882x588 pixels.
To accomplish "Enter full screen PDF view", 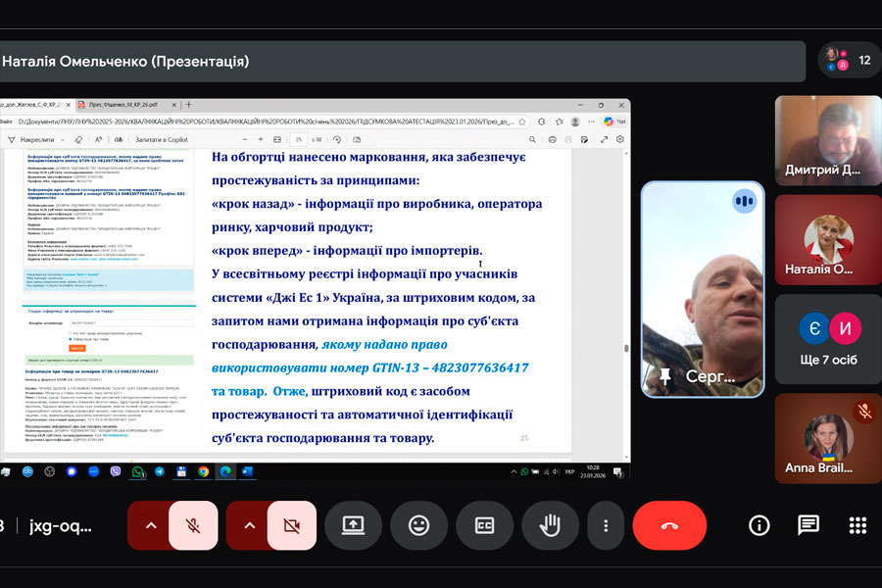I will coord(604,139).
